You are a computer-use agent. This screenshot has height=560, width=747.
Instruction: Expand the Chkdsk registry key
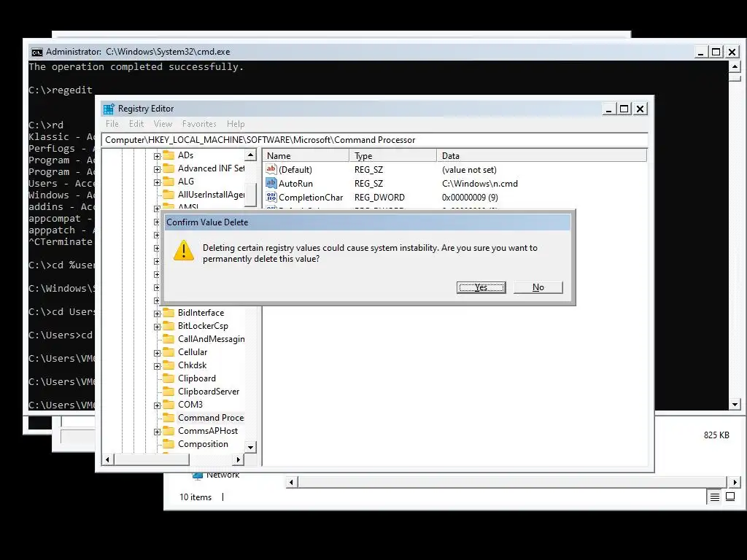point(157,366)
